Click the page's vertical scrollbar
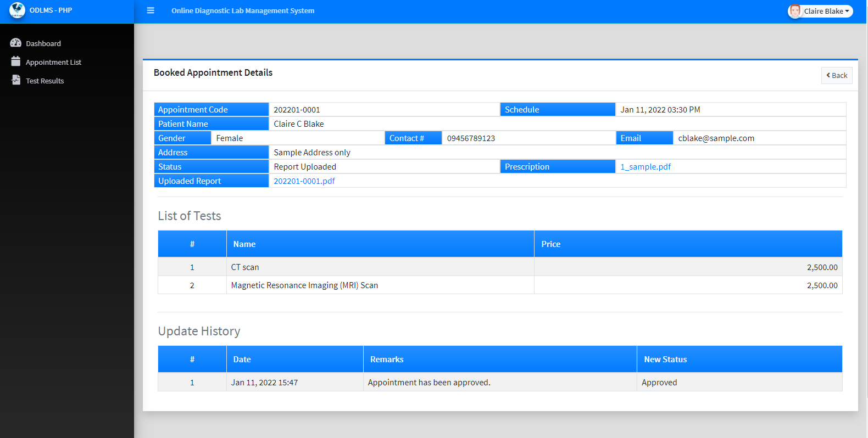This screenshot has height=438, width=868. click(x=866, y=220)
